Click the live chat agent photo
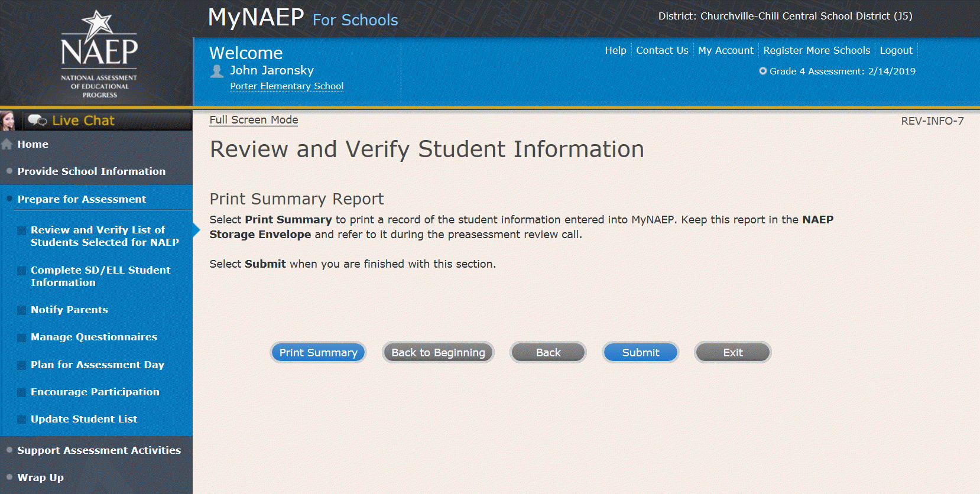980x494 pixels. [8, 121]
